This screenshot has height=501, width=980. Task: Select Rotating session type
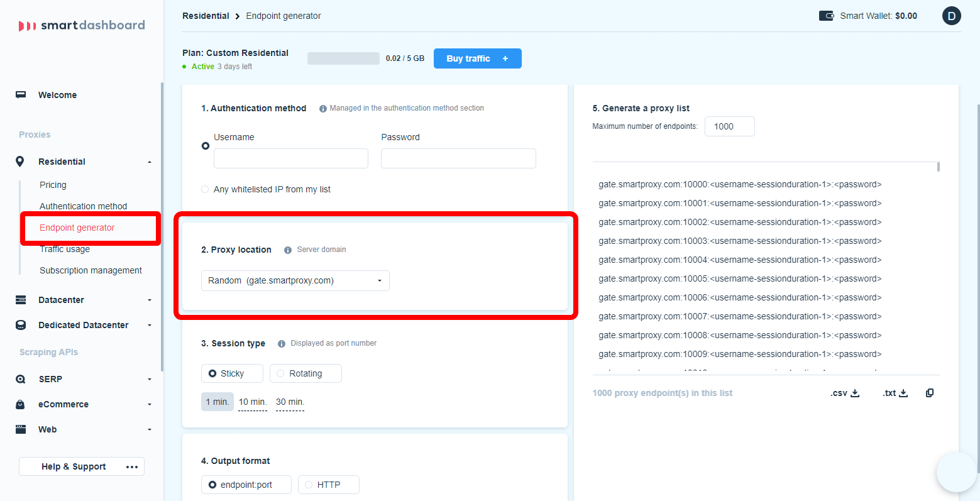[x=306, y=373]
